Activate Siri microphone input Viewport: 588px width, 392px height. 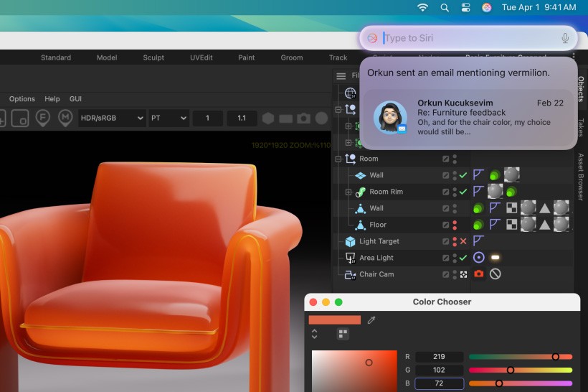[565, 38]
